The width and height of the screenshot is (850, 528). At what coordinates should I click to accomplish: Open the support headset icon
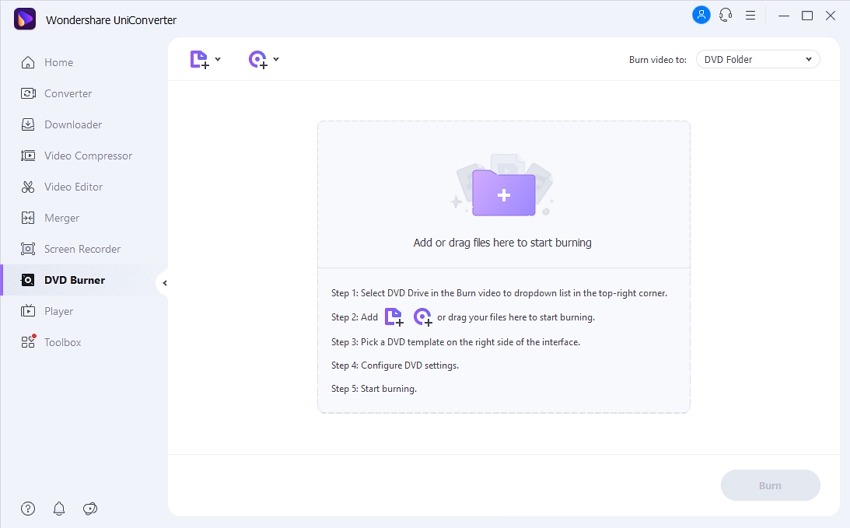(x=725, y=15)
